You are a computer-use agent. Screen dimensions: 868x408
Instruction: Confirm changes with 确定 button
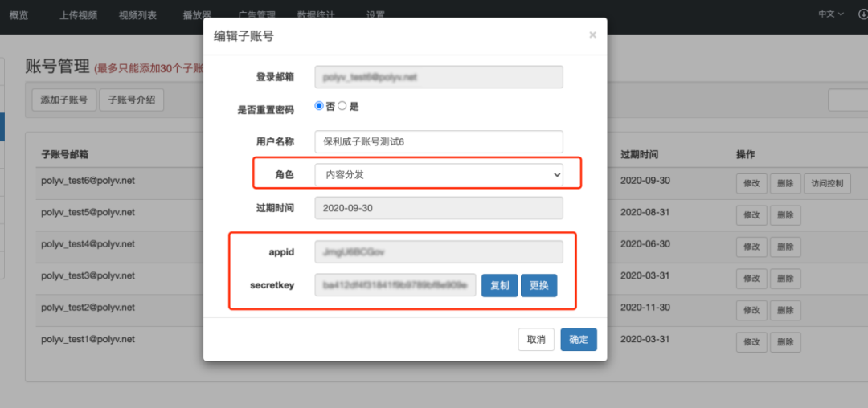point(578,340)
